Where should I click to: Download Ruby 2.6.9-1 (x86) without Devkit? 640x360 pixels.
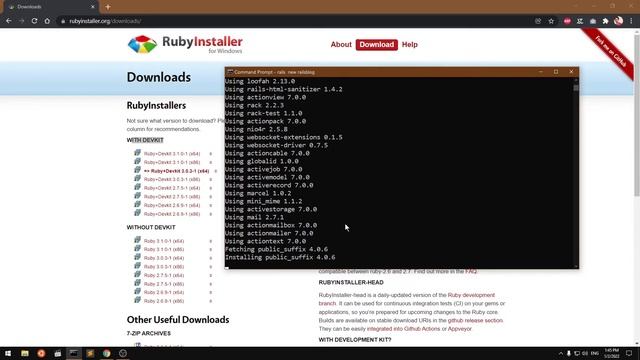[164, 301]
